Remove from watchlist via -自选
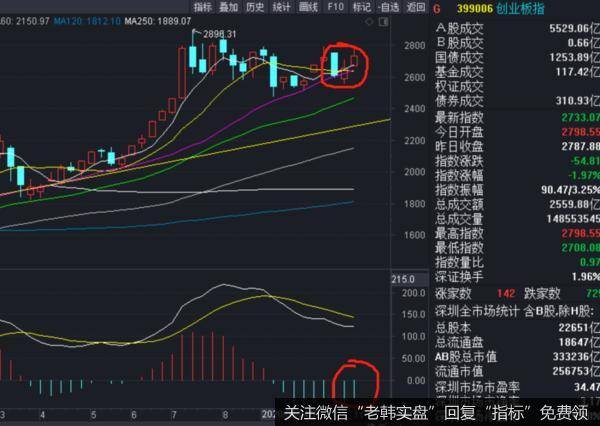Viewport: 600px width, 426px height. (x=388, y=7)
